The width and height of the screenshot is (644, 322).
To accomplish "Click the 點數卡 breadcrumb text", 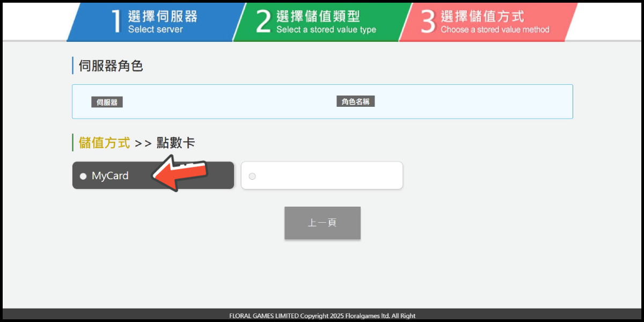I will click(x=175, y=143).
